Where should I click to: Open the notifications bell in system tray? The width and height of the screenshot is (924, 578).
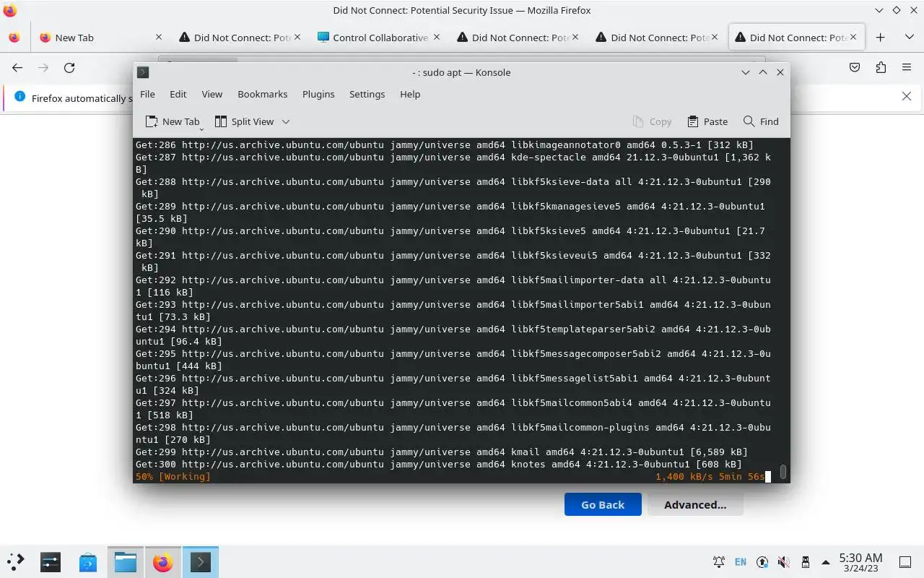click(x=719, y=561)
